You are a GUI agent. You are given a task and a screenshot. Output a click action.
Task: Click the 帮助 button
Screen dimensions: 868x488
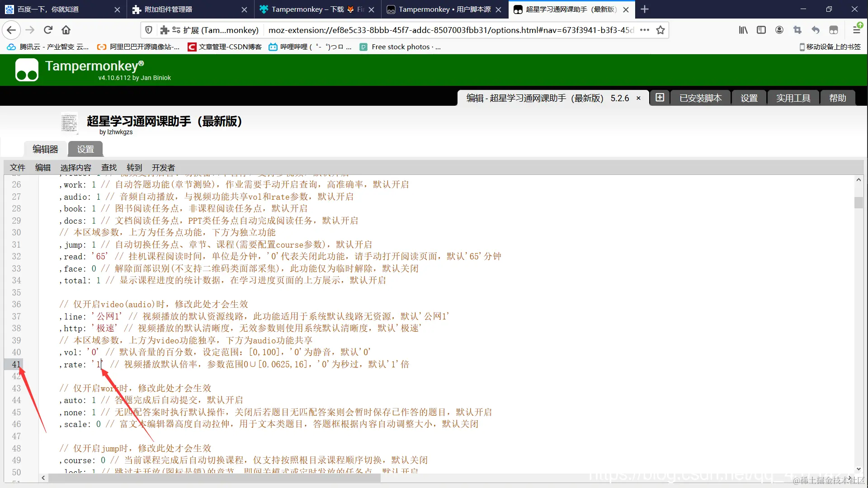[x=837, y=98]
